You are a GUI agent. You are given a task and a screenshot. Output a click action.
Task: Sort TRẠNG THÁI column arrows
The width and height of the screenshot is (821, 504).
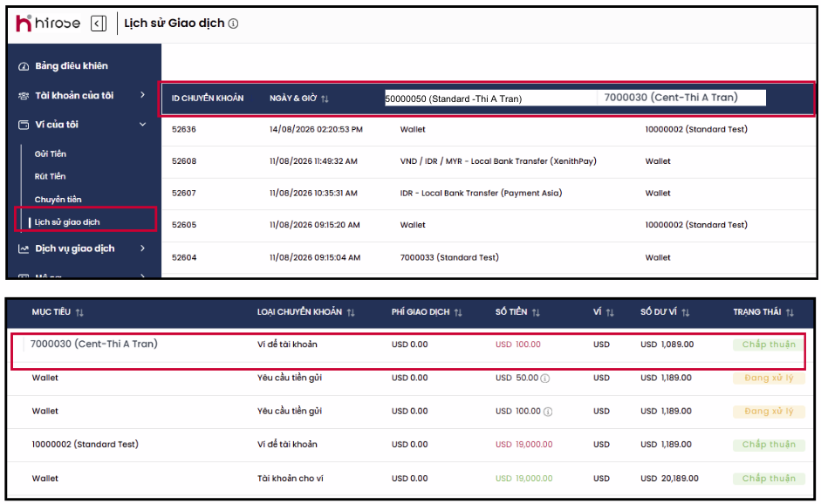pyautogui.click(x=790, y=312)
